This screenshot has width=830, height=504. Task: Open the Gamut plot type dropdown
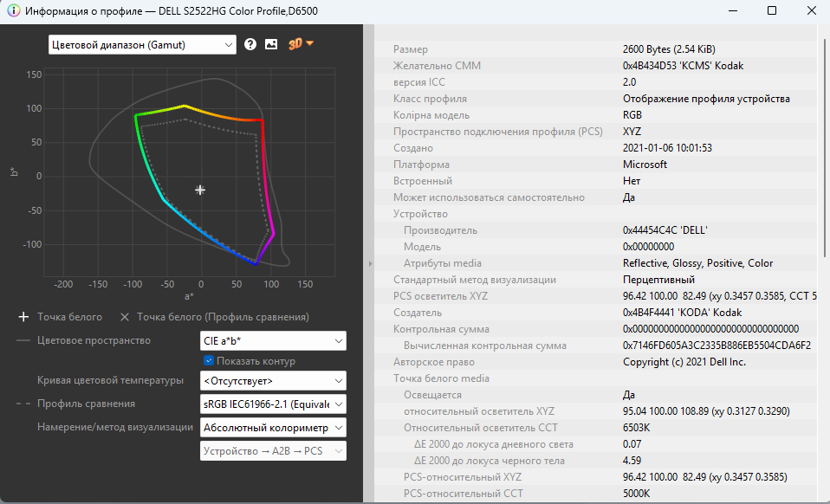[142, 45]
